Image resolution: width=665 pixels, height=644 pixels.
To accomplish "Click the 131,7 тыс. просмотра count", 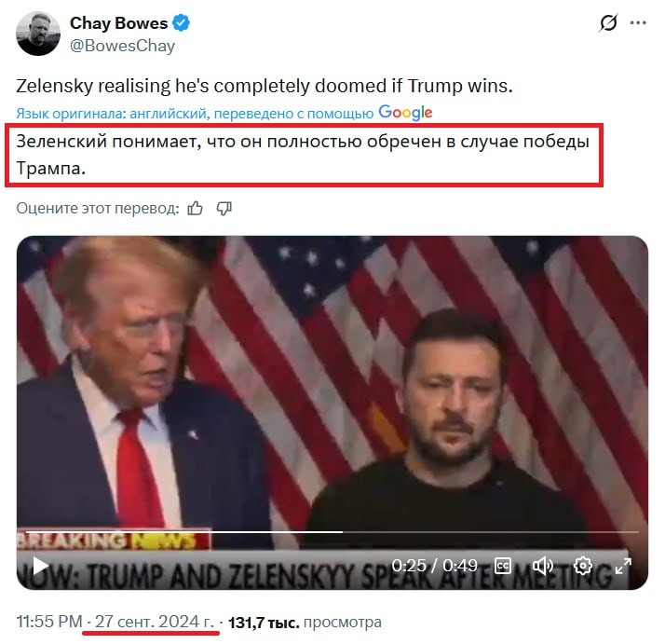I will tap(305, 623).
